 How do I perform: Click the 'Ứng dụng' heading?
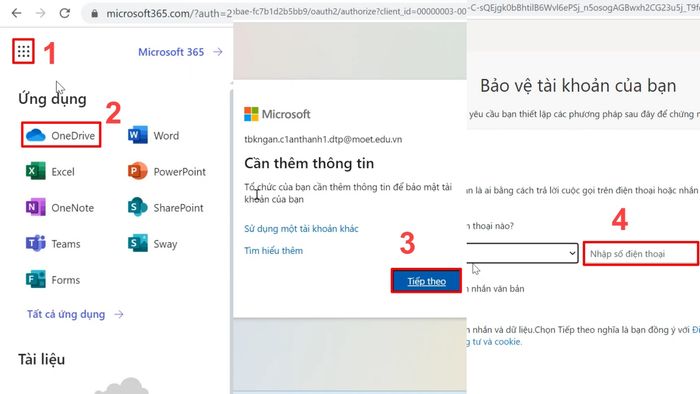(52, 99)
